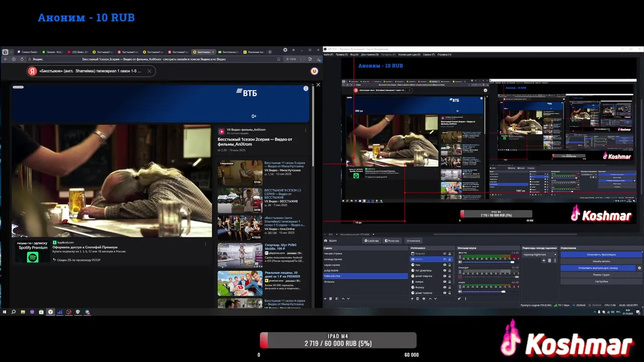This screenshot has width=644, height=362.
Task: Remove the scene transition with the trash icon
Action: pyautogui.click(x=549, y=260)
